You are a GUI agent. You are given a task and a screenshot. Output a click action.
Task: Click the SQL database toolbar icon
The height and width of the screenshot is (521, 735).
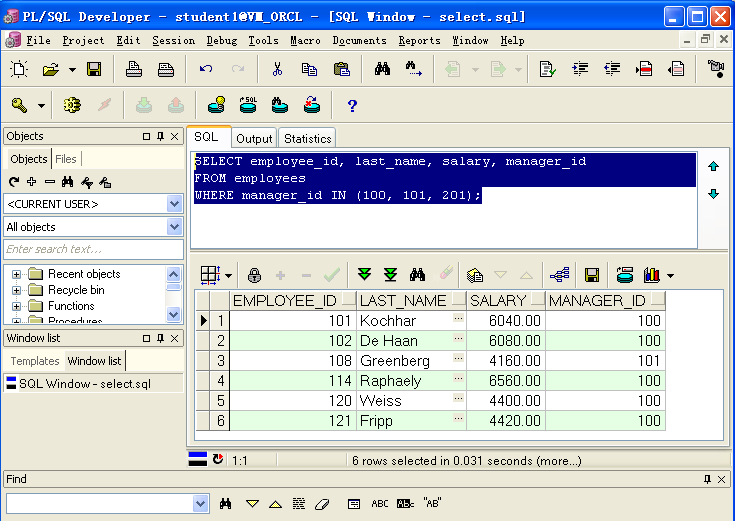point(248,105)
